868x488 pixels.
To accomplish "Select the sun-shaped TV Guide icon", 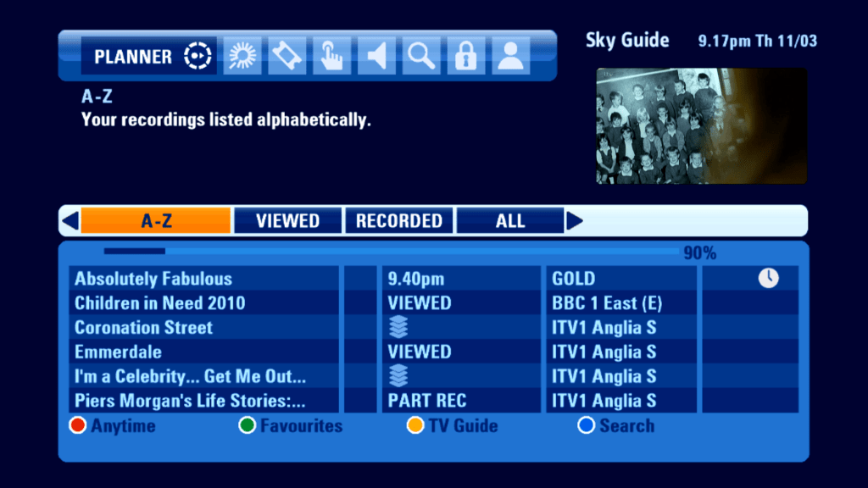I will point(242,56).
